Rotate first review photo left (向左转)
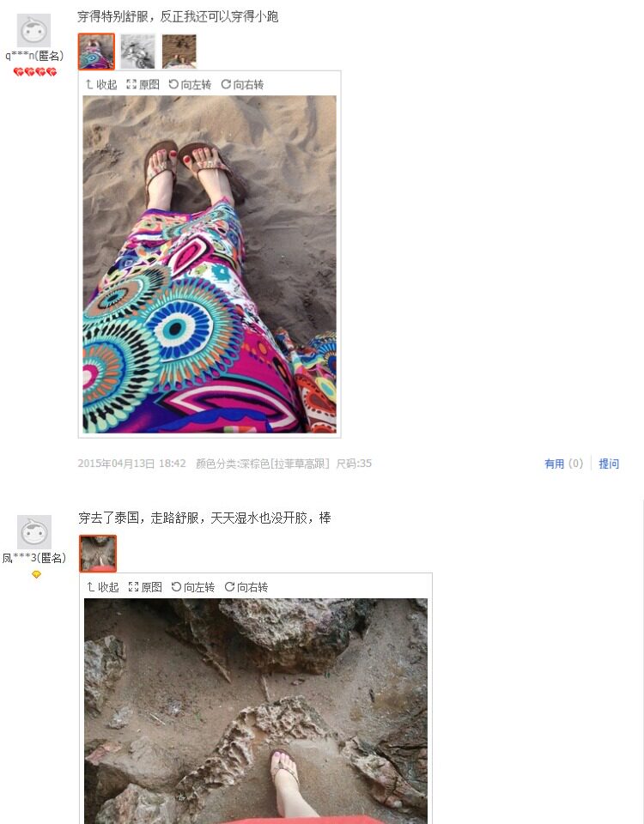Image resolution: width=644 pixels, height=824 pixels. pos(190,85)
